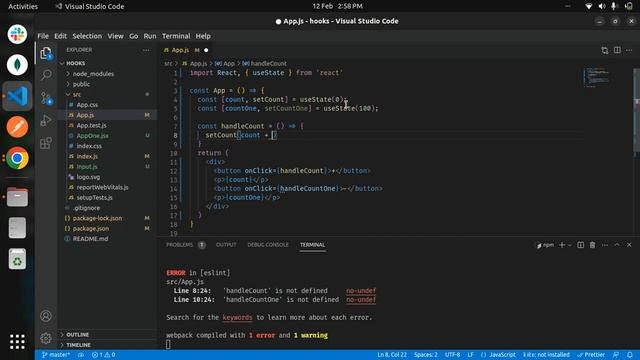The height and width of the screenshot is (360, 640).
Task: Open AppOne.jsx in the explorer
Action: tap(92, 136)
